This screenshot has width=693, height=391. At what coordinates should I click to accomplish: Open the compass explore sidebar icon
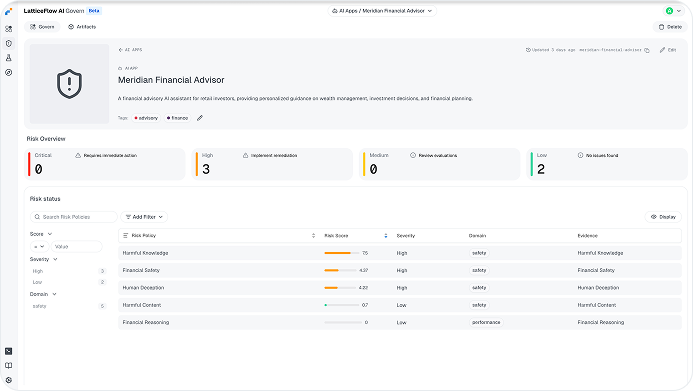point(8,72)
